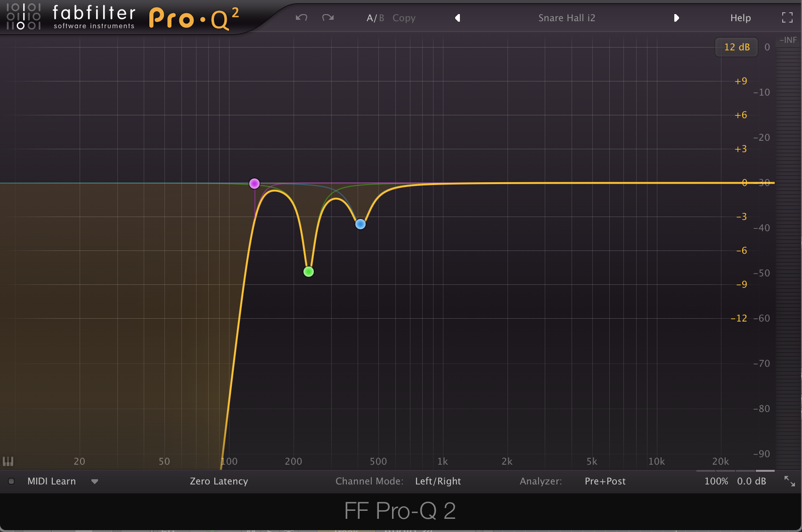This screenshot has height=532, width=802.
Task: Select the purple high-pass filter band dot
Action: pos(254,184)
